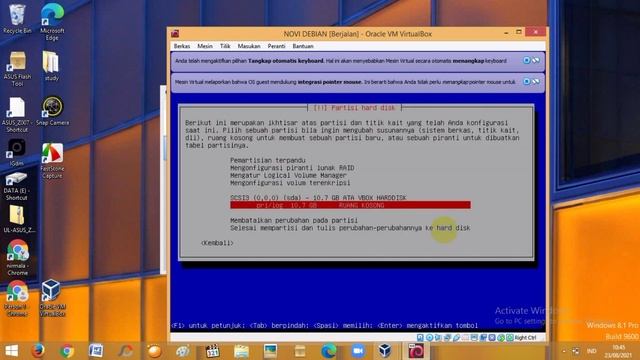The width and height of the screenshot is (640, 360).
Task: Select highlighted 'pri/log 10.7 GB RUANG KOSONG' row
Action: [x=350, y=205]
